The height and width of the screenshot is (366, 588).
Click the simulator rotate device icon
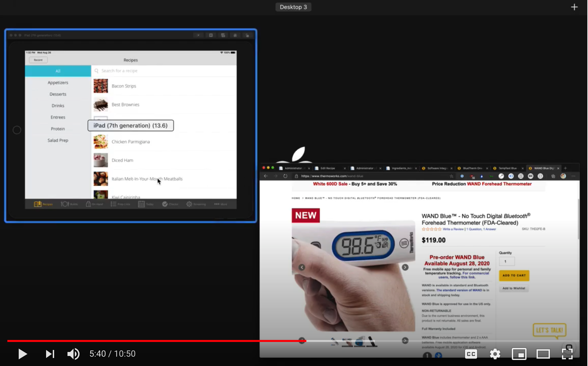coord(248,35)
